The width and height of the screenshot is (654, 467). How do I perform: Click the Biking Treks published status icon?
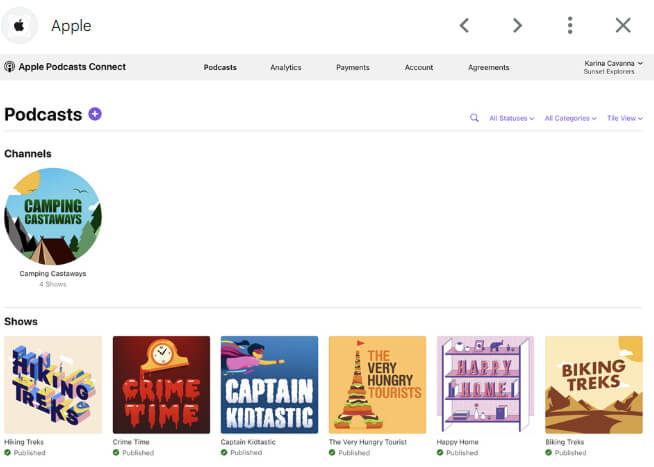pyautogui.click(x=548, y=452)
